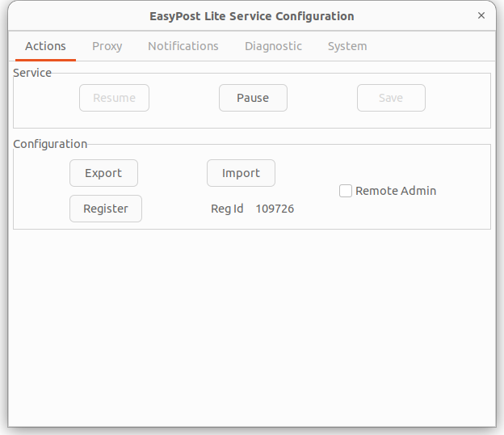The height and width of the screenshot is (435, 504).
Task: Export the configuration
Action: tap(103, 173)
